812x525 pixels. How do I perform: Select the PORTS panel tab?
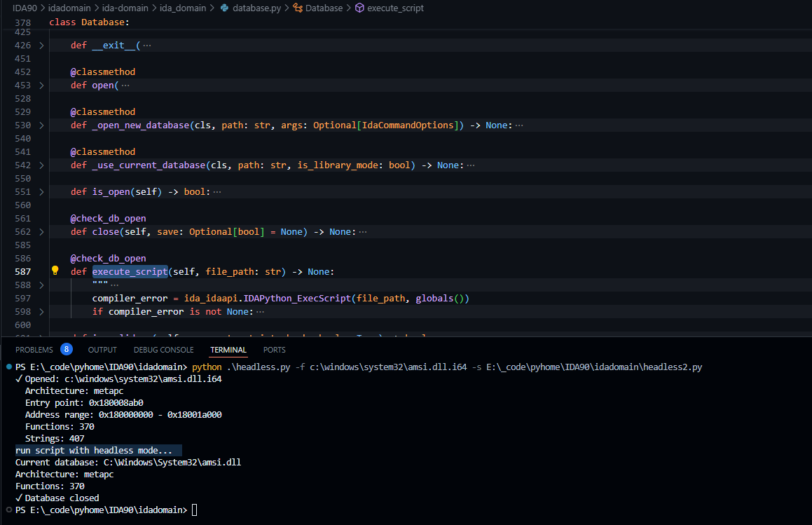tap(274, 350)
